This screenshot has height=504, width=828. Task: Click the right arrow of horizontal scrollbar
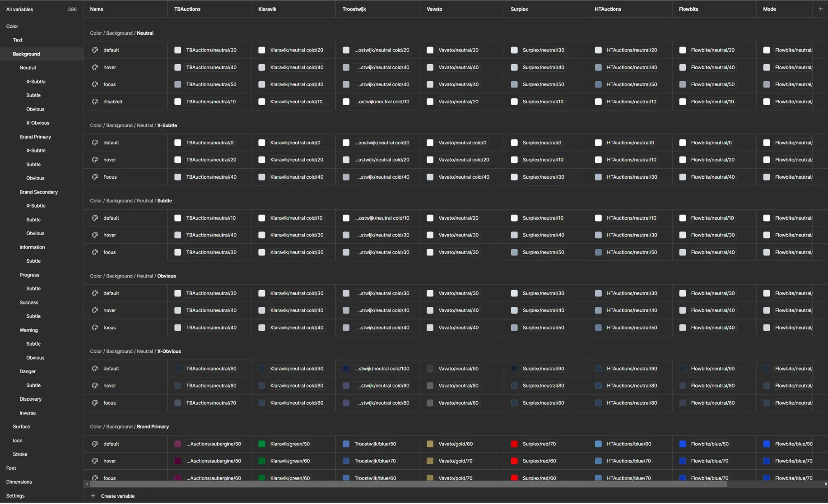(x=825, y=484)
